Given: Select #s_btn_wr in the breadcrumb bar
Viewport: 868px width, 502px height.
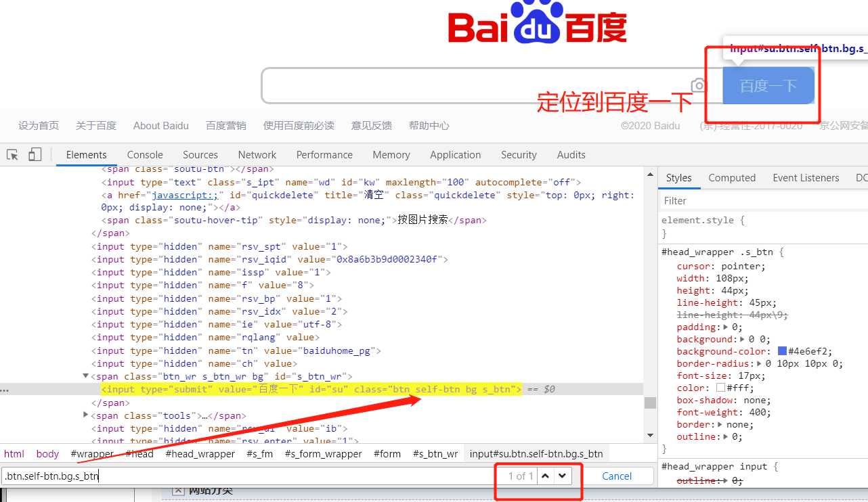Looking at the screenshot, I should click(x=435, y=454).
